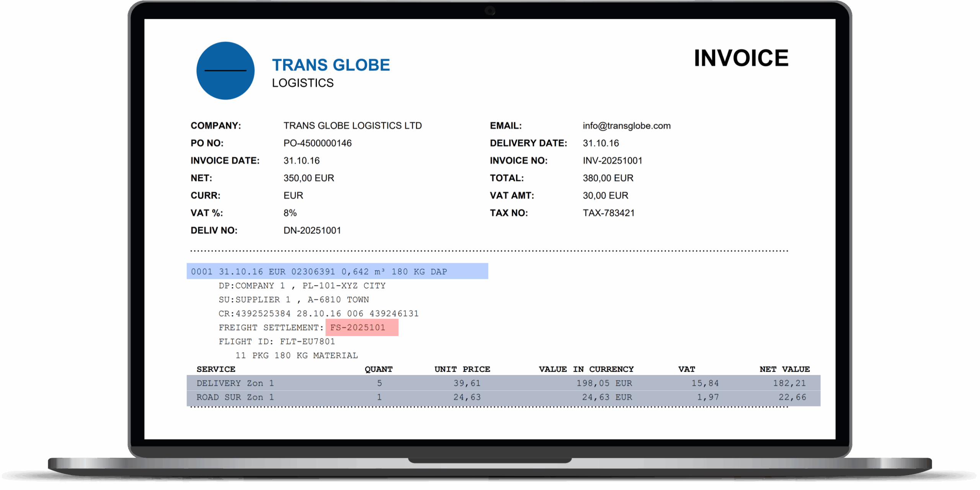Click the blue highlighted line item 0001 row
The width and height of the screenshot is (980, 490).
(x=337, y=271)
